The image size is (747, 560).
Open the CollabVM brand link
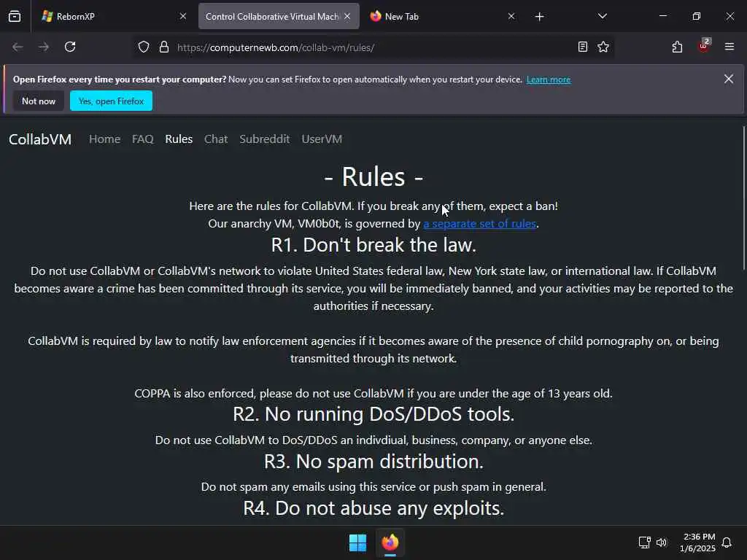coord(40,139)
